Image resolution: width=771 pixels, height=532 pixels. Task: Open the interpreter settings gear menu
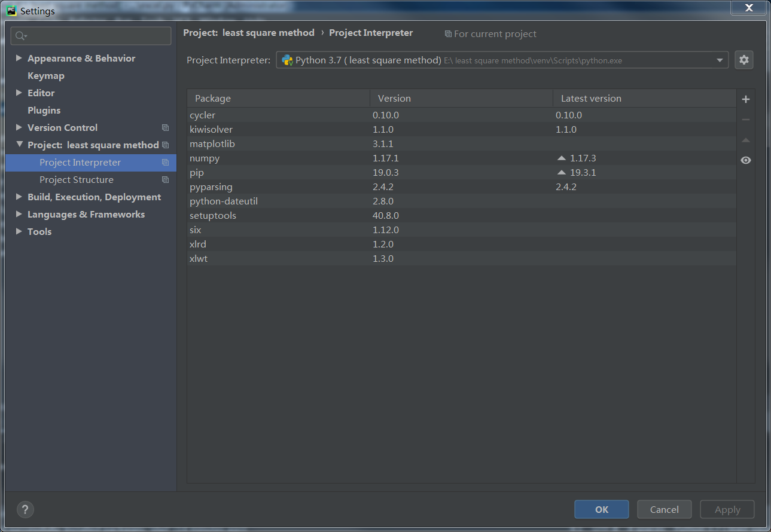(x=743, y=60)
